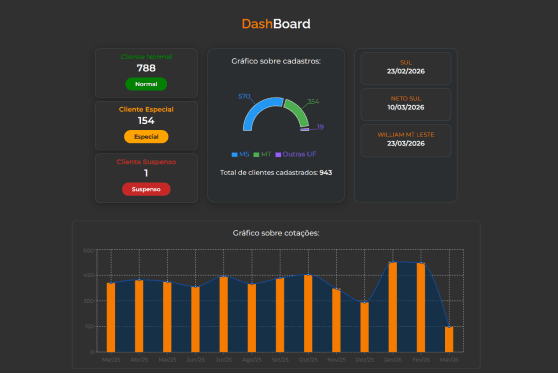Click the Mai/25 bar in cotações chart

pyautogui.click(x=167, y=317)
